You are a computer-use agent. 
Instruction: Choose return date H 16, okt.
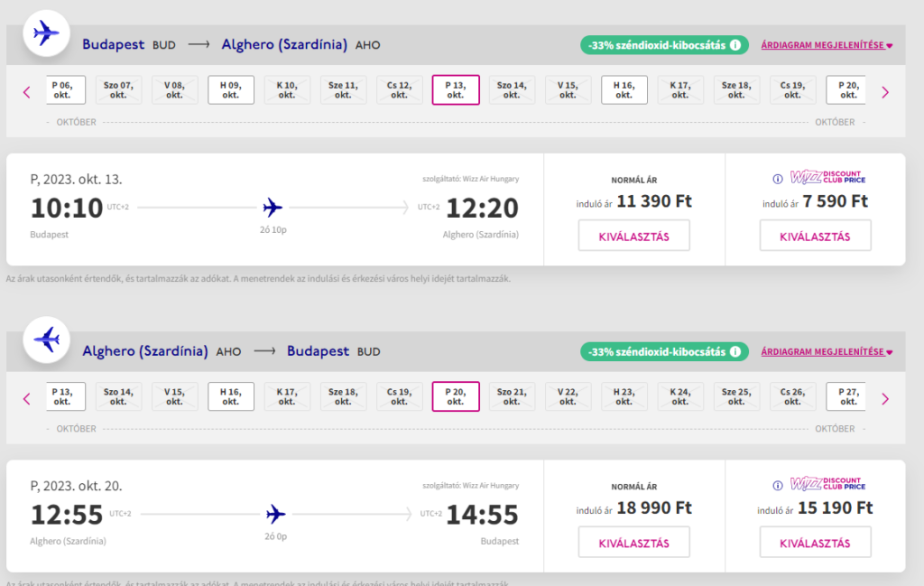click(230, 396)
